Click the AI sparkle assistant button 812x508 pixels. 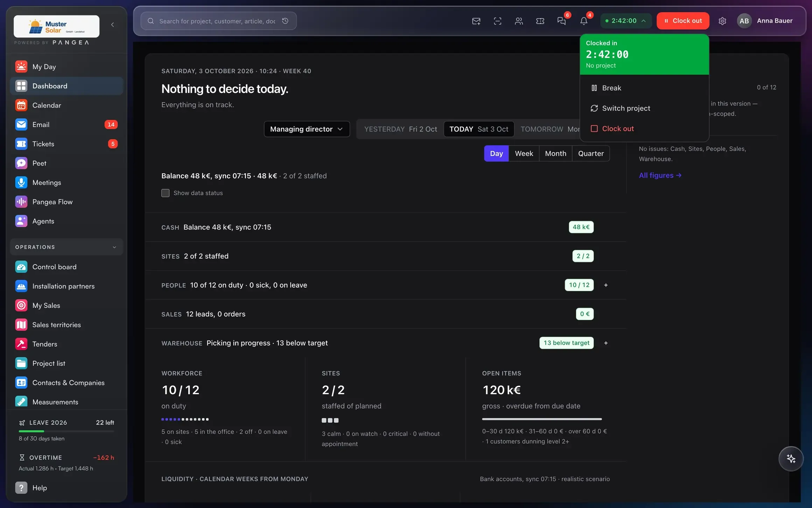pyautogui.click(x=791, y=459)
